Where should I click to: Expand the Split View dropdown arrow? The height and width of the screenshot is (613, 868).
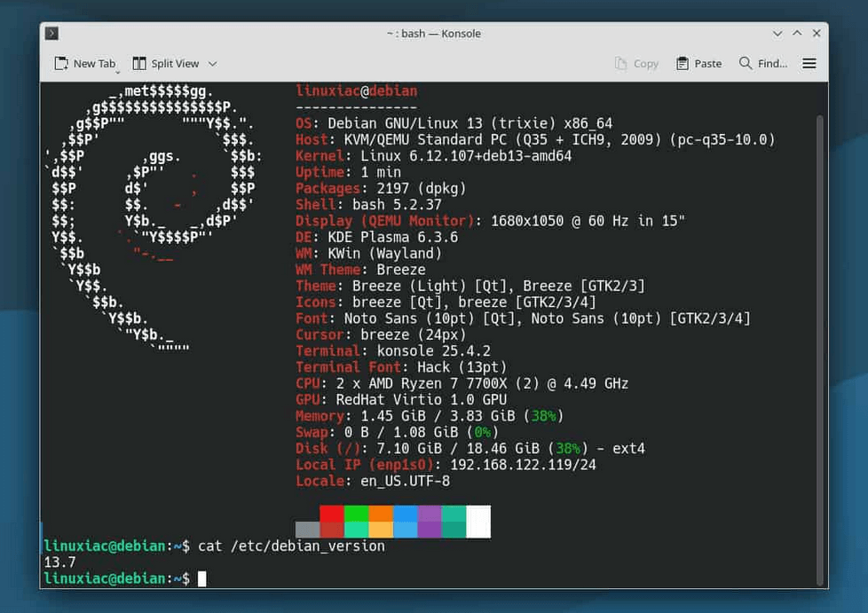click(213, 64)
